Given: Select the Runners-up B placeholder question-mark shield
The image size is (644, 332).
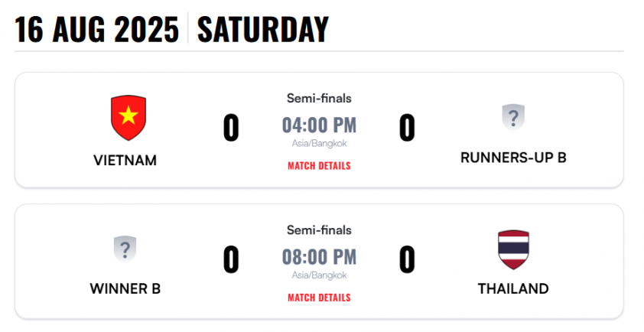Looking at the screenshot, I should pos(513,117).
